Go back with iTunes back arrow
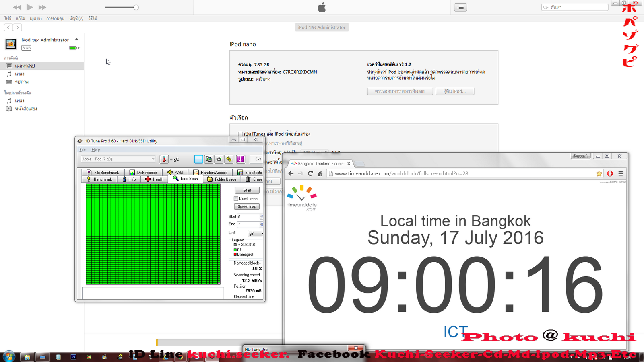Screen dimensions: 644x362 coord(8,27)
